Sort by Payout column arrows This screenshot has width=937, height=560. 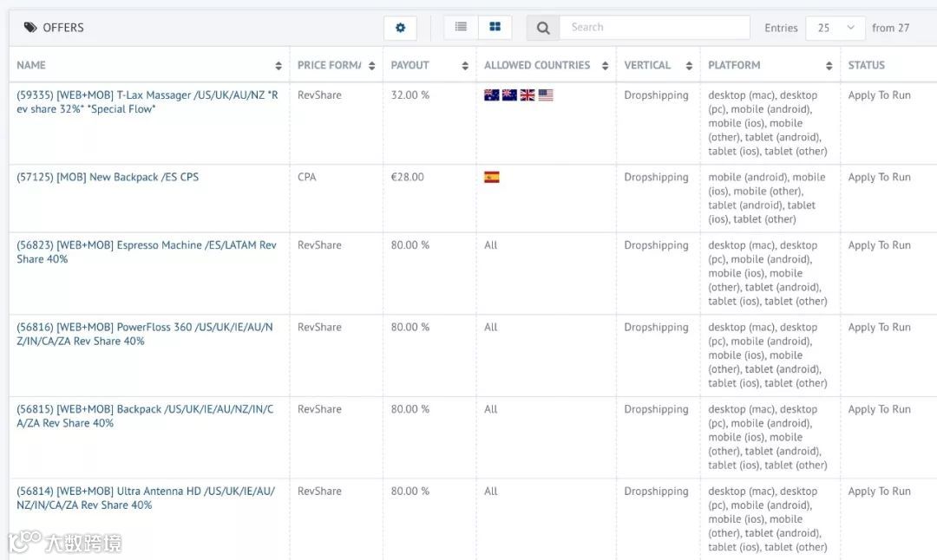point(465,66)
